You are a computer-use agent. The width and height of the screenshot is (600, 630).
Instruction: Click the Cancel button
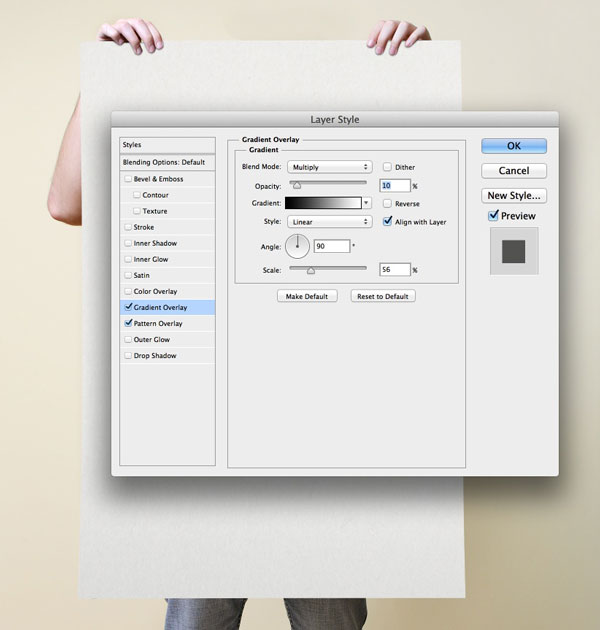click(514, 171)
